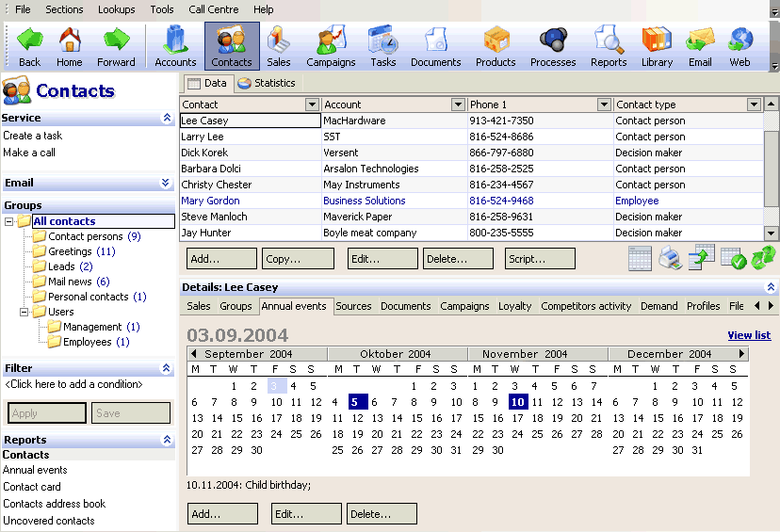Image resolution: width=780 pixels, height=532 pixels.
Task: Open the Sales section
Action: 278,47
